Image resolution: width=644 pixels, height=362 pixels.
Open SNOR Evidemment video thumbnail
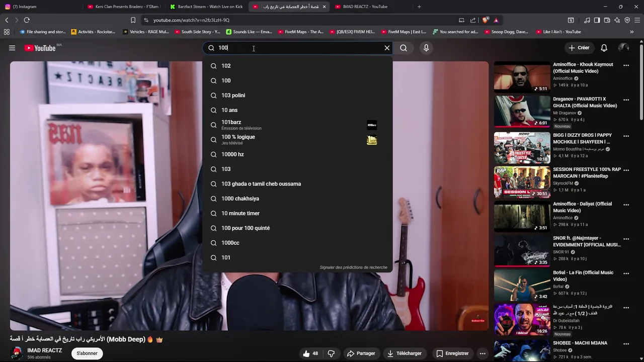pos(522,250)
